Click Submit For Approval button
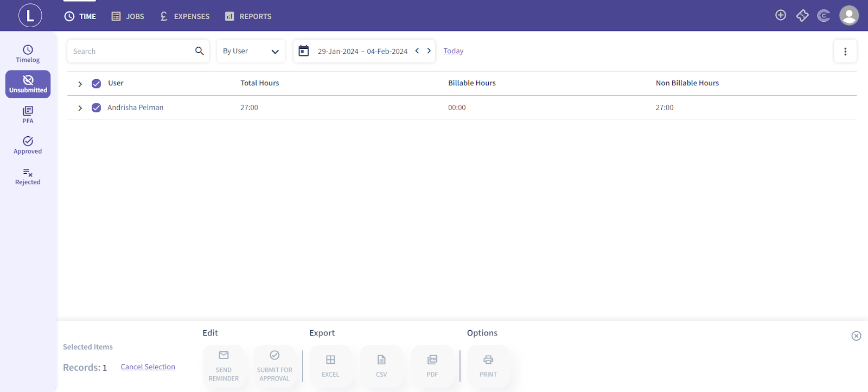 pos(275,366)
